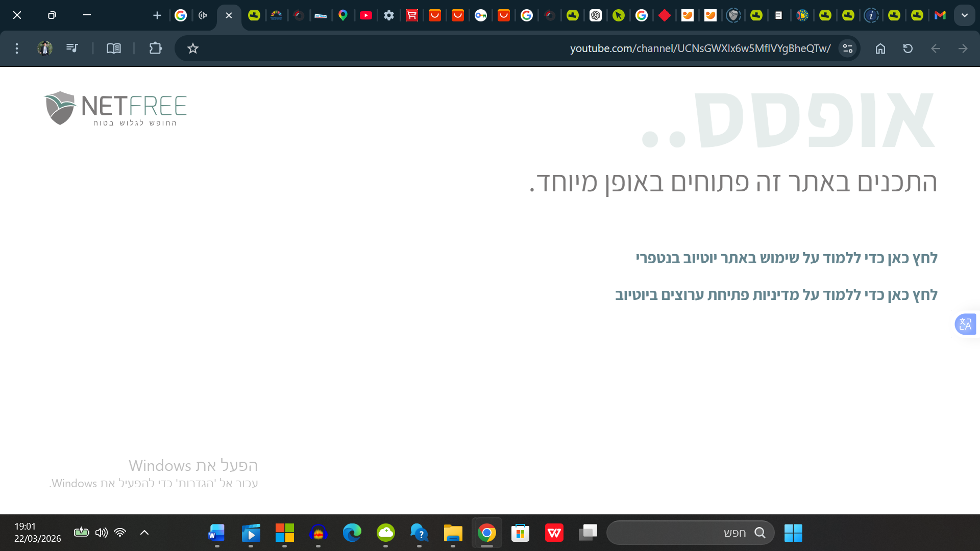The width and height of the screenshot is (980, 551).
Task: Open link about using YouTube in NetFree
Action: [x=786, y=258]
